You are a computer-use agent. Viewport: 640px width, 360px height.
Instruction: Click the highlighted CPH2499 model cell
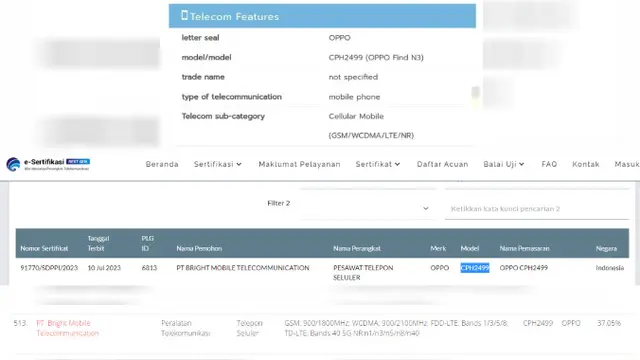click(475, 268)
